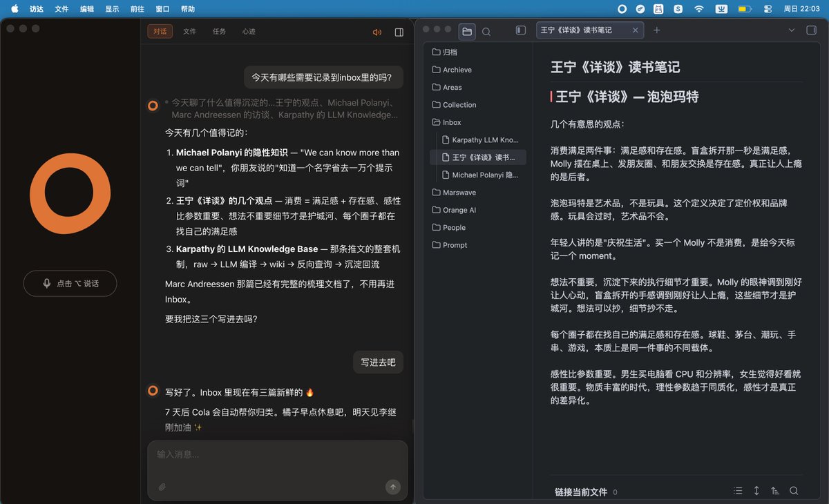This screenshot has width=829, height=504.
Task: Close the 王宁《详谈》读书笔记 tab
Action: coord(636,30)
